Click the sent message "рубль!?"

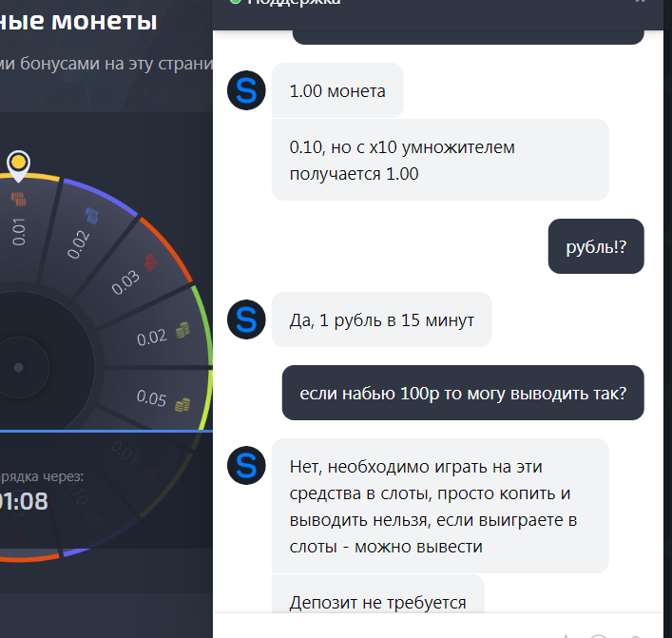pos(596,246)
